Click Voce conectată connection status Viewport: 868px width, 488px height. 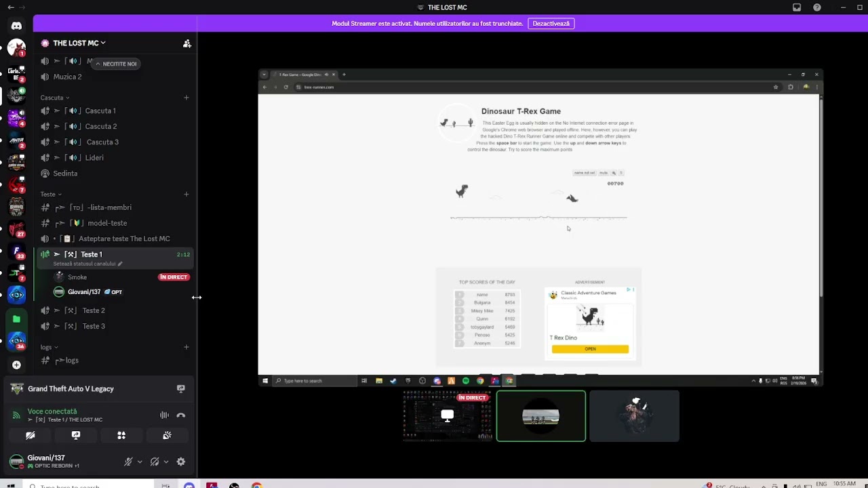52,411
